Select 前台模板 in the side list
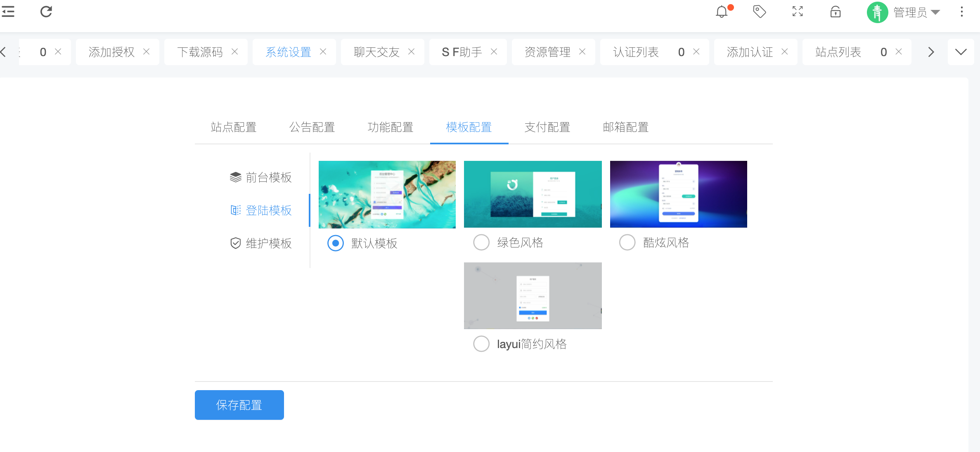 (x=261, y=177)
